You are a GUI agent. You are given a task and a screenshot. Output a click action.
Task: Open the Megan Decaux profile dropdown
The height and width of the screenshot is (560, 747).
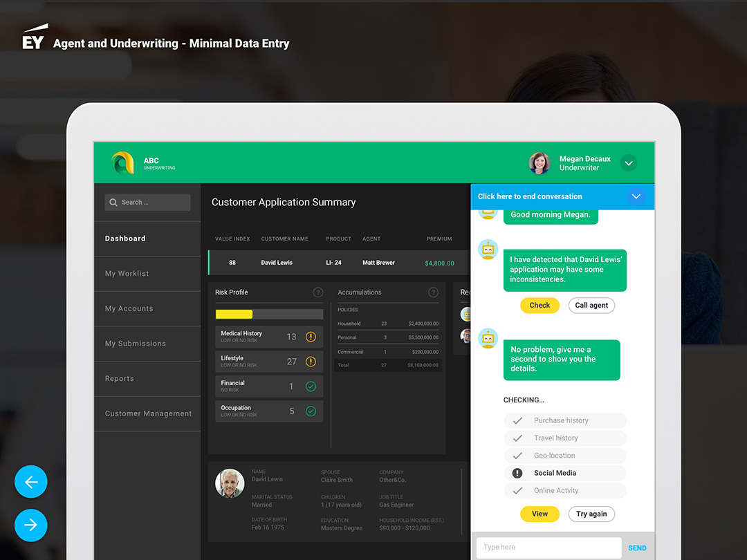click(628, 163)
